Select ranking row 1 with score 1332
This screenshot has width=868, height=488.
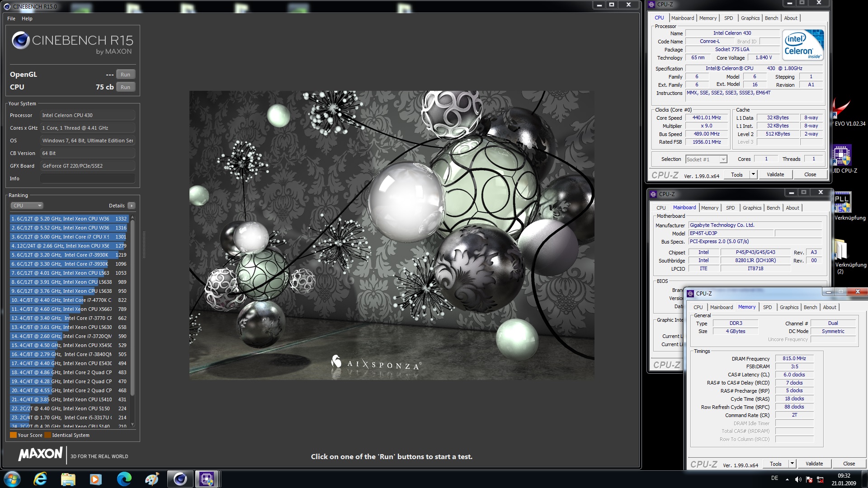(70, 219)
